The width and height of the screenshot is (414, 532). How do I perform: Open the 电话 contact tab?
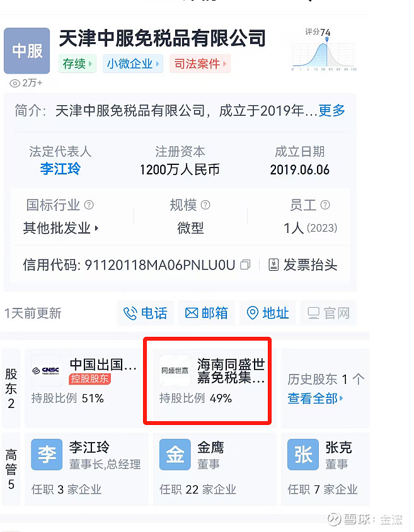[146, 313]
